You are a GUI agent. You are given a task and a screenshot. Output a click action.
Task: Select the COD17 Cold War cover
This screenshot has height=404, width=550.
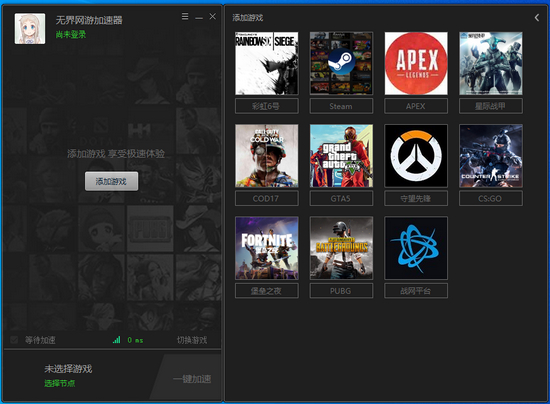point(267,156)
